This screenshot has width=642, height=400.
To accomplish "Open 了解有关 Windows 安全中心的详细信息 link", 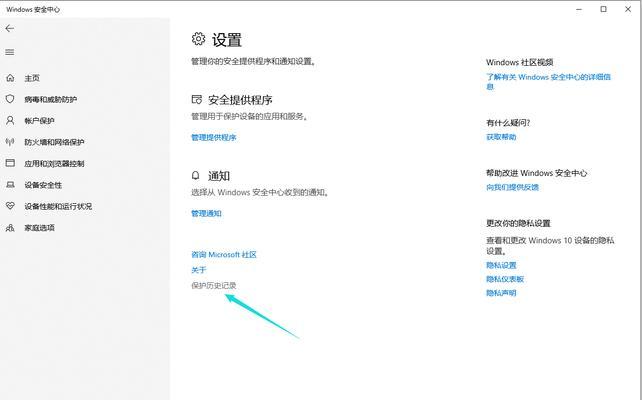I will pos(548,81).
